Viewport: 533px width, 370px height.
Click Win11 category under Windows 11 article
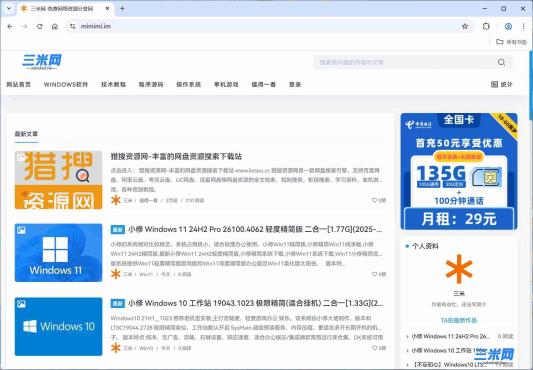[x=146, y=274]
